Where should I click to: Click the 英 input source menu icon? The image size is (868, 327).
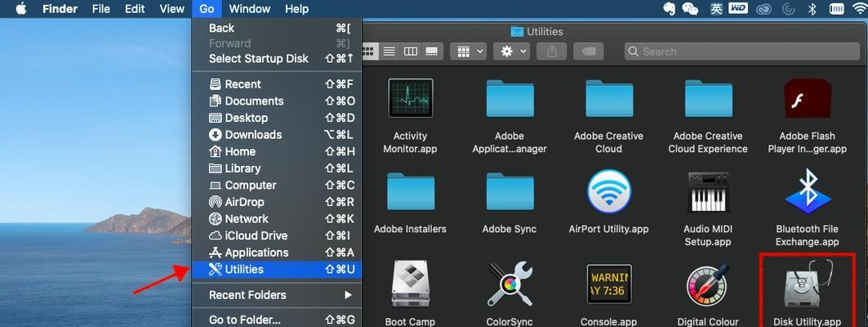(x=716, y=9)
